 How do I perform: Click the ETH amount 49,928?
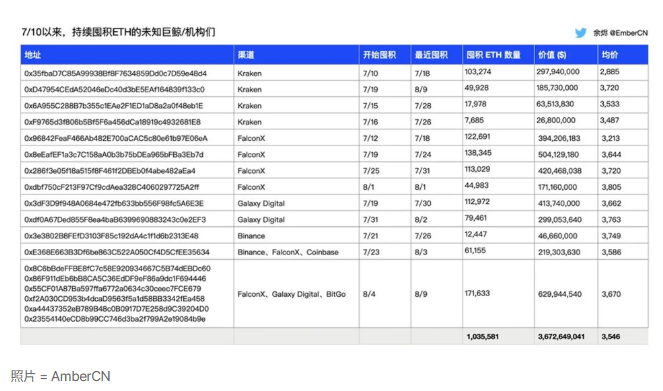[477, 88]
